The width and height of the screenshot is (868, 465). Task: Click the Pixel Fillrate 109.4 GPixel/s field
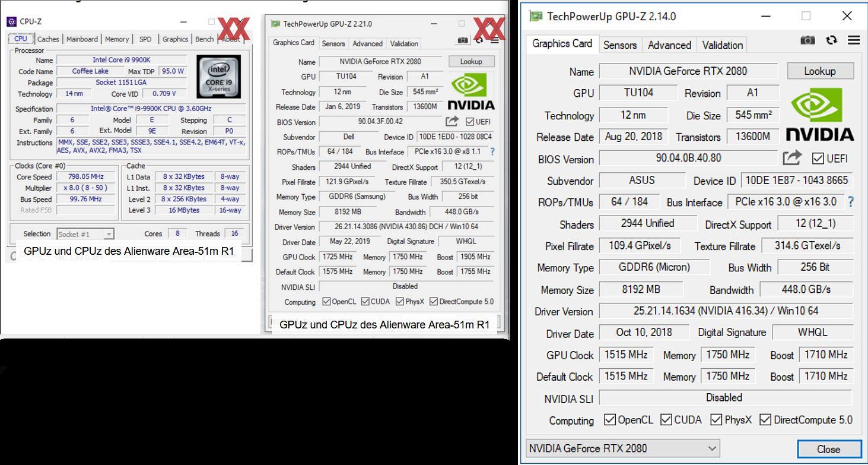(x=640, y=245)
